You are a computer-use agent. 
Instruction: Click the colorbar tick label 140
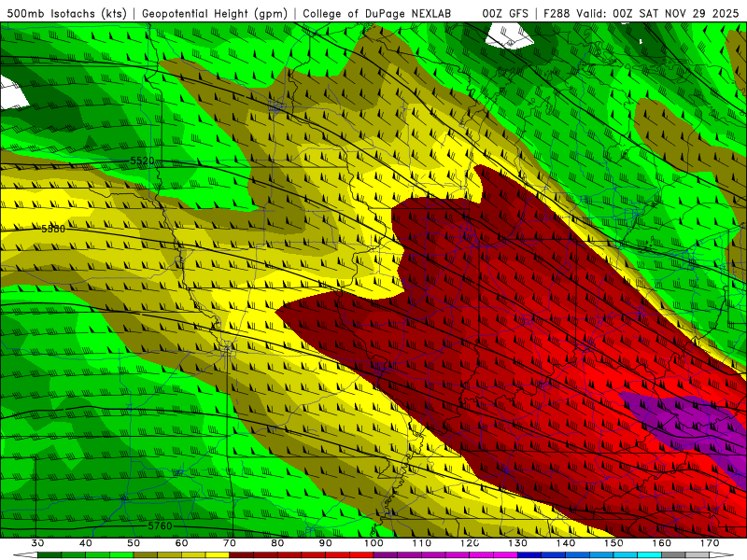click(x=566, y=543)
